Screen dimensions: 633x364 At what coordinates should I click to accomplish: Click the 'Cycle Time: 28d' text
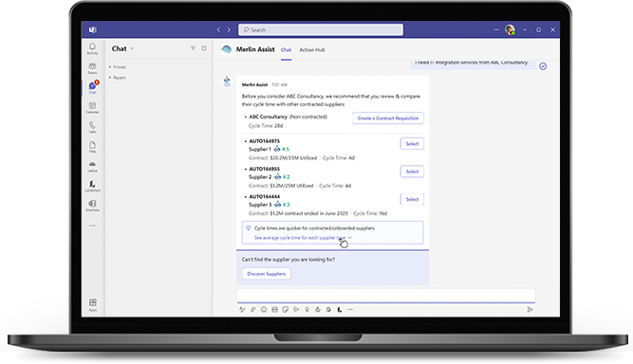click(x=266, y=126)
